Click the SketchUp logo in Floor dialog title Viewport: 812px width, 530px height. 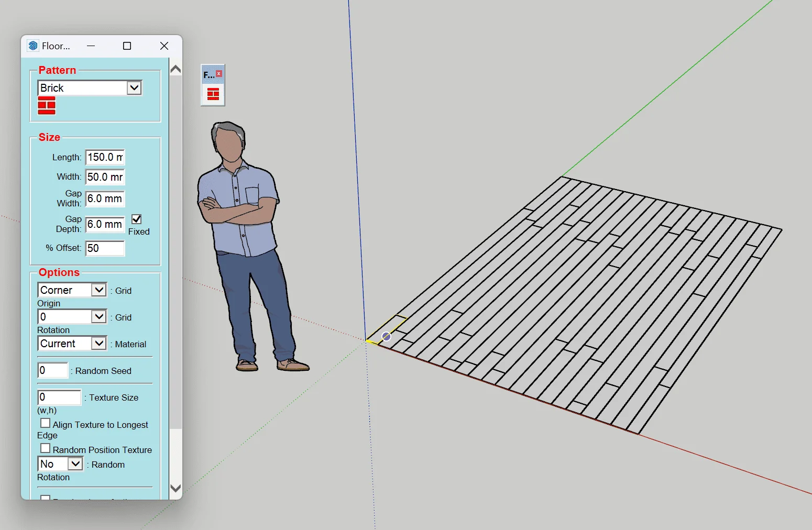[x=34, y=46]
